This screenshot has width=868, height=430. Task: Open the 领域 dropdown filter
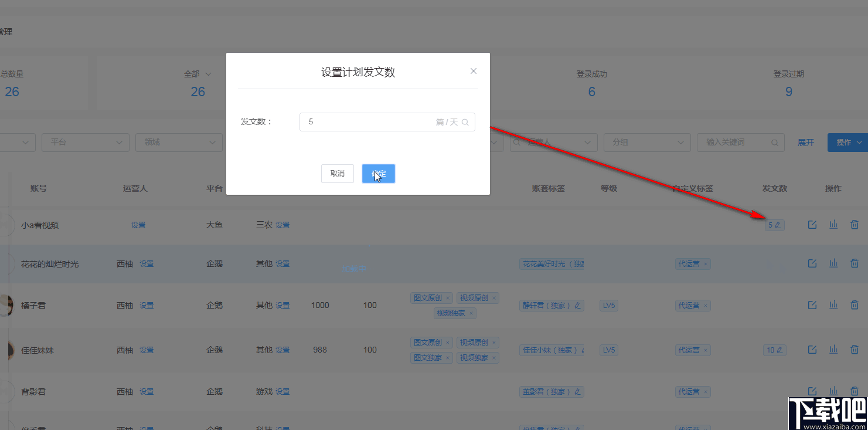click(179, 142)
